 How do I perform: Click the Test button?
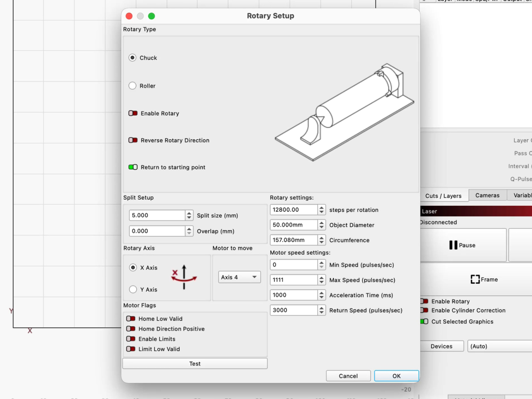(195, 364)
